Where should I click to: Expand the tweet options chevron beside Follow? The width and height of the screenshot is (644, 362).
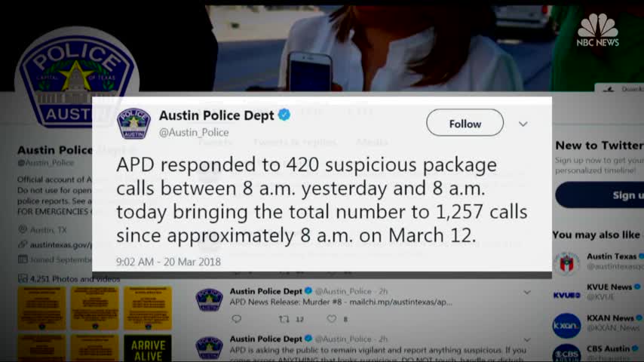(523, 124)
